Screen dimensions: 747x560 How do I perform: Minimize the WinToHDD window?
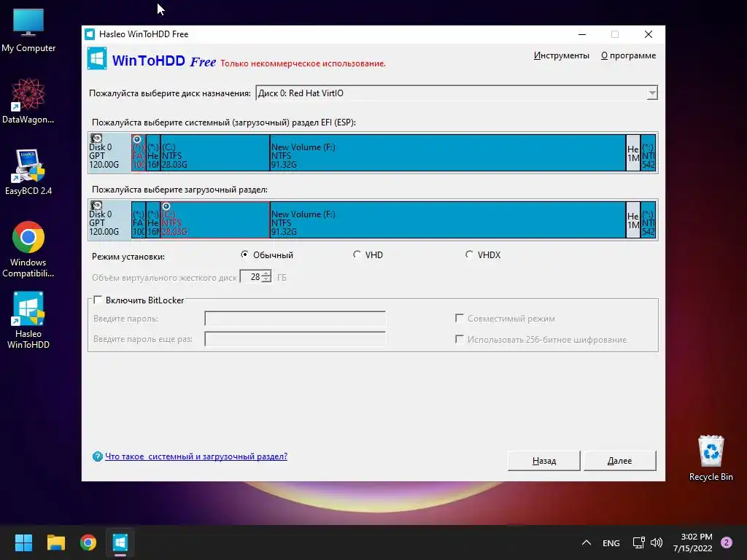point(582,34)
